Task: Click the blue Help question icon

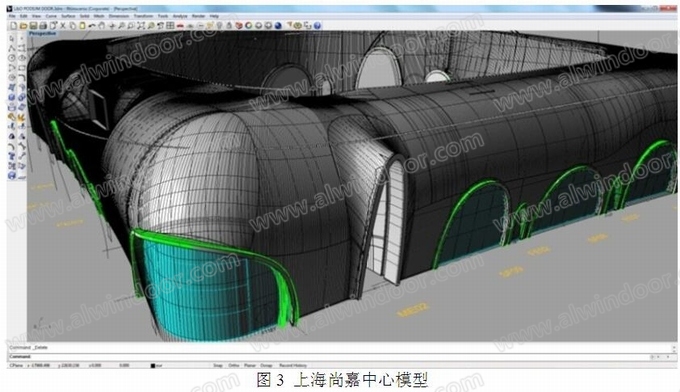Action: click(317, 26)
